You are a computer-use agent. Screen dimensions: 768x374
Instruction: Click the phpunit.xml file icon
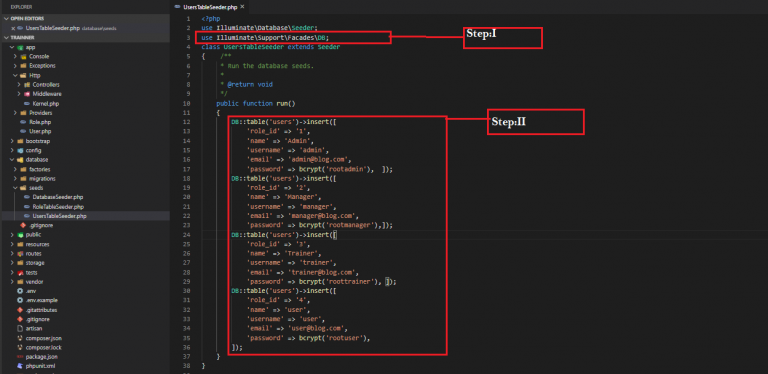click(20, 366)
